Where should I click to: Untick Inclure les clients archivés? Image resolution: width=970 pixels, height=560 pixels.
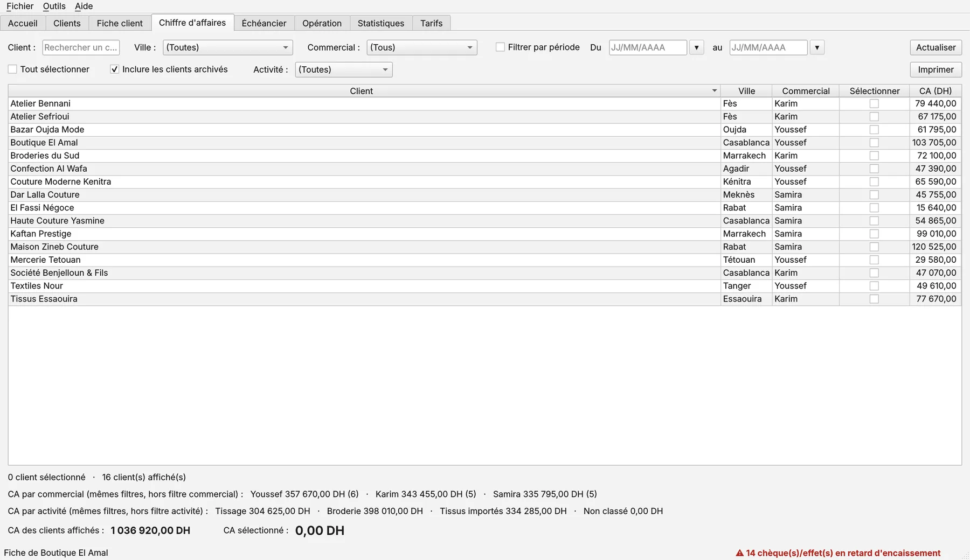114,69
